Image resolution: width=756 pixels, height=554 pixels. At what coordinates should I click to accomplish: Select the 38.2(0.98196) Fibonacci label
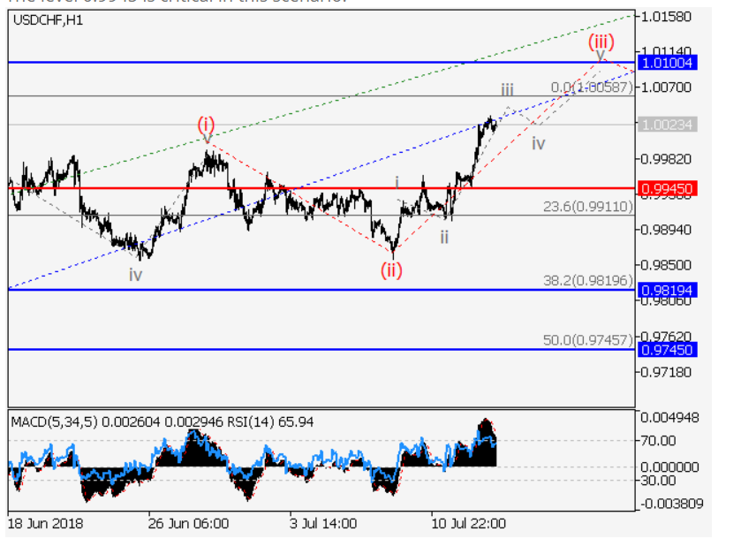pos(587,280)
